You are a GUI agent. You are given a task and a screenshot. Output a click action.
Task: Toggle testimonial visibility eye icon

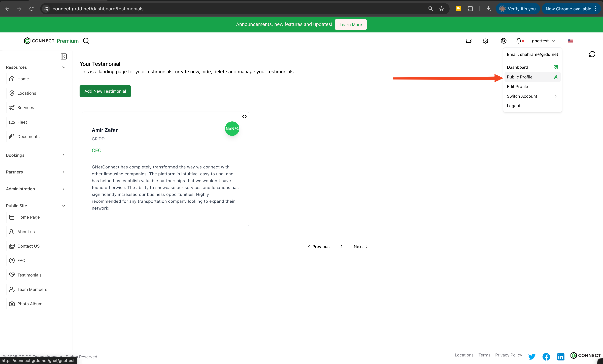pyautogui.click(x=244, y=117)
